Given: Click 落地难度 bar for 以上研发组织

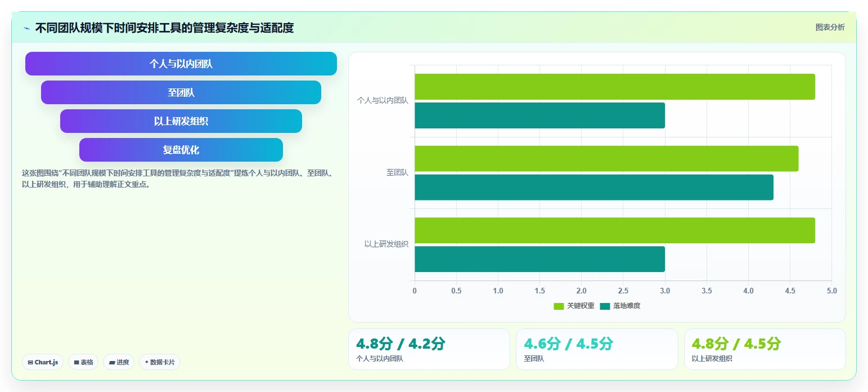Looking at the screenshot, I should pyautogui.click(x=540, y=259).
